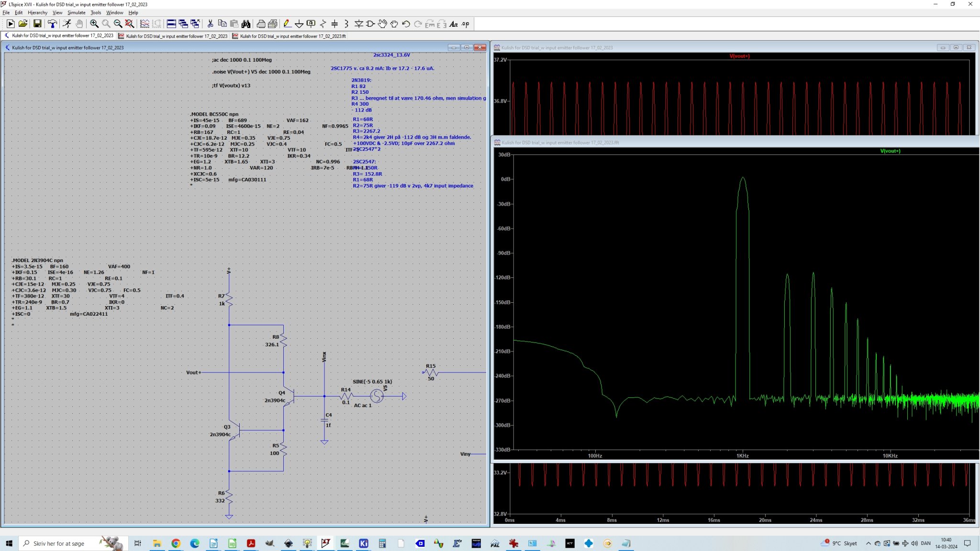980x551 pixels.
Task: Open the Windows Start menu
Action: [x=9, y=543]
